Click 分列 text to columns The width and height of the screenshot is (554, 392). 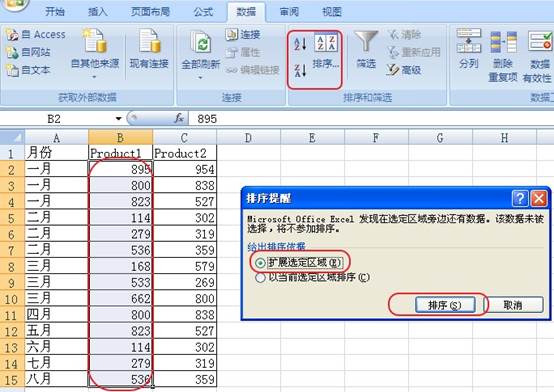click(468, 49)
